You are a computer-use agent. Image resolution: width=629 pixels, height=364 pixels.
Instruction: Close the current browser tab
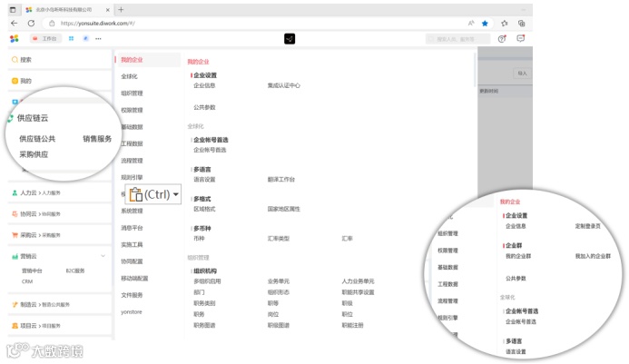click(x=107, y=10)
